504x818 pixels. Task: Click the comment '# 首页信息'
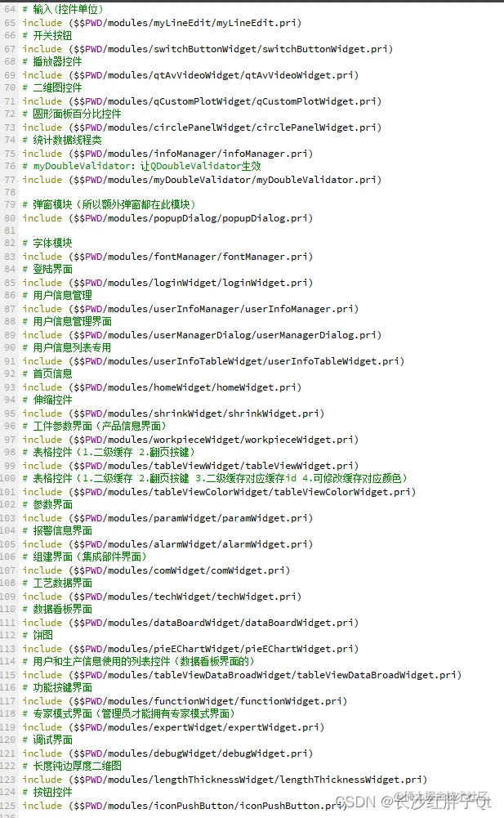click(x=47, y=373)
